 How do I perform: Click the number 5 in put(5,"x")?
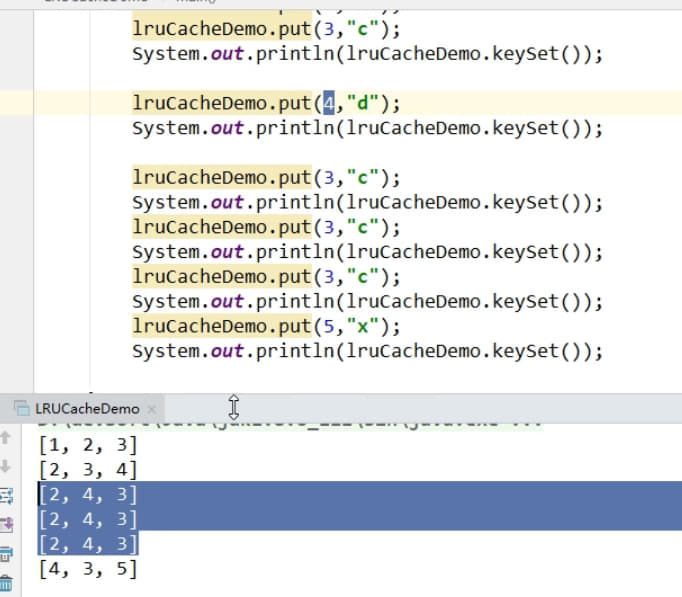[x=329, y=326]
